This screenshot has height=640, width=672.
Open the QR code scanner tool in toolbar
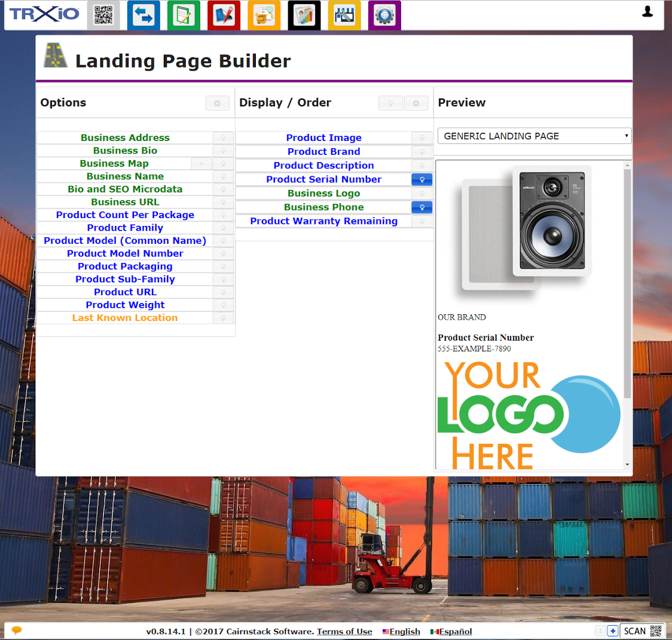coord(103,15)
